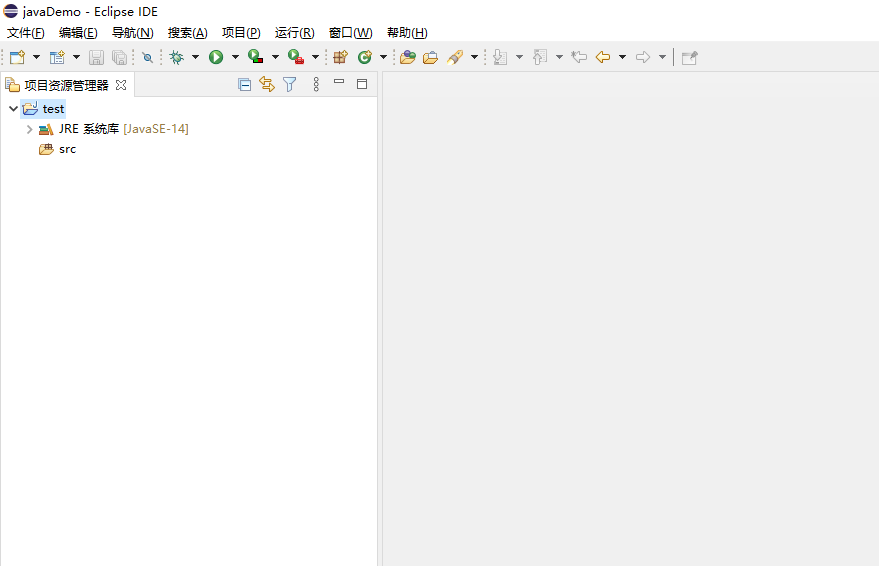Collapse the test project node
The width and height of the screenshot is (879, 566).
click(x=13, y=109)
